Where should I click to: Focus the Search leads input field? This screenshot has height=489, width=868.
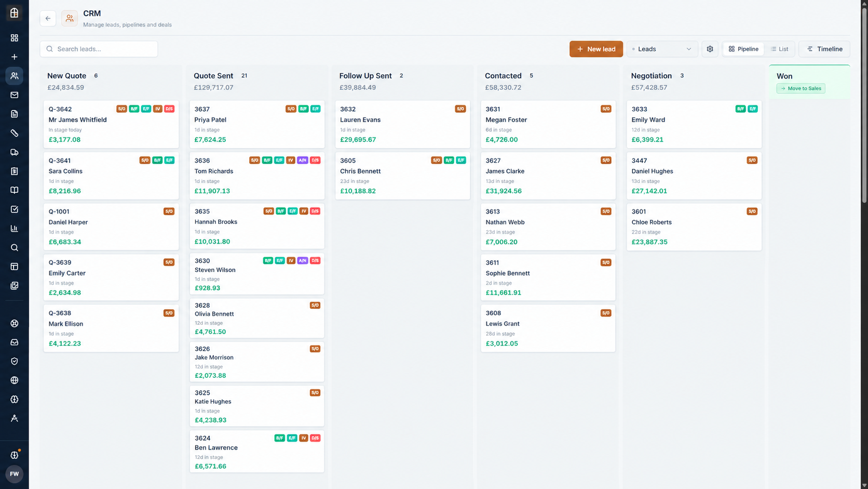[99, 49]
